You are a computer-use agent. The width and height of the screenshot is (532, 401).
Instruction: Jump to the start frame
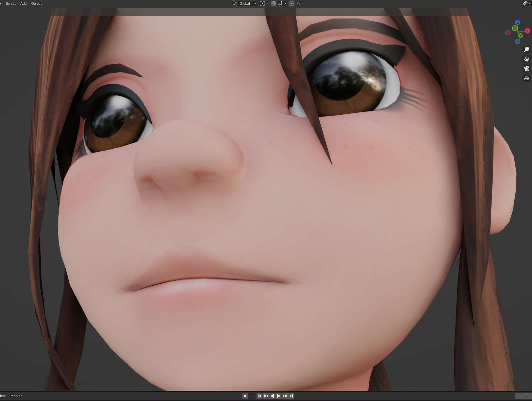pos(259,396)
